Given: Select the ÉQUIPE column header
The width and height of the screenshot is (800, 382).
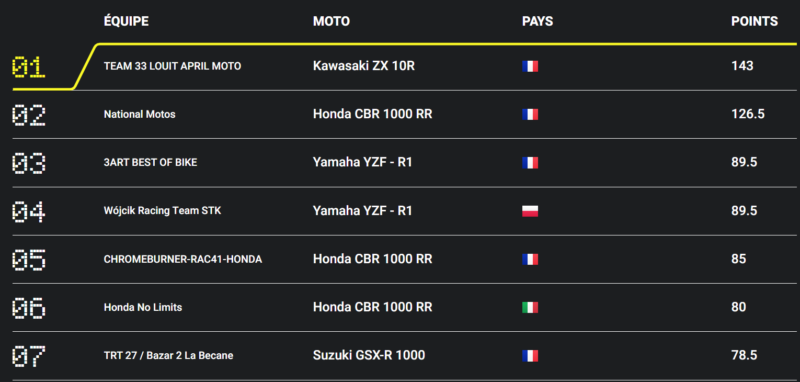Looking at the screenshot, I should [x=126, y=21].
